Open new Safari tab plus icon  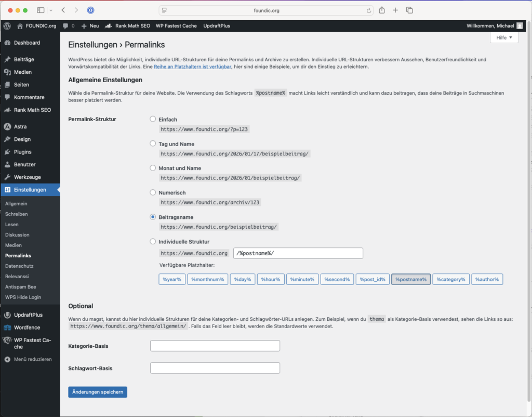pos(395,10)
